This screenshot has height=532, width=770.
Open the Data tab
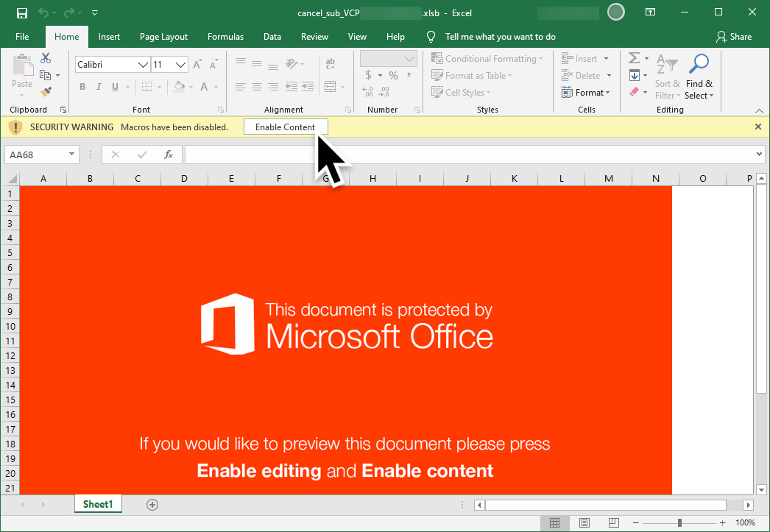pyautogui.click(x=272, y=37)
